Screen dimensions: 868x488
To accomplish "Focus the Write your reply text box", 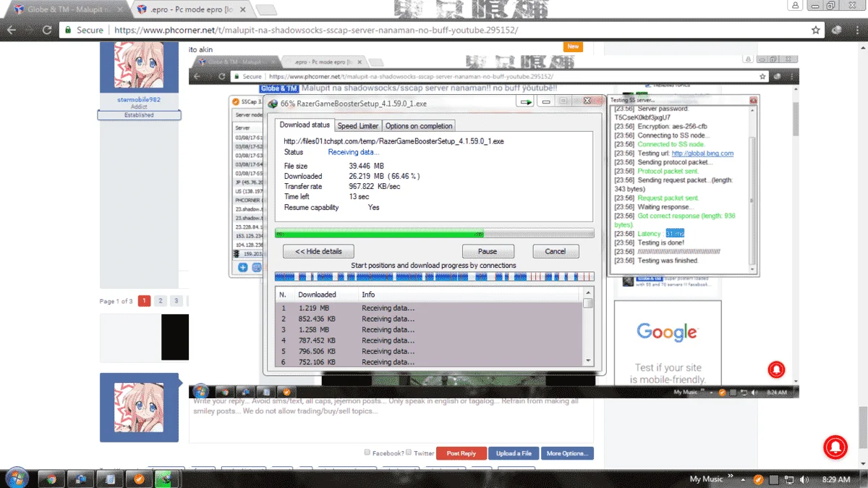I will tap(391, 421).
